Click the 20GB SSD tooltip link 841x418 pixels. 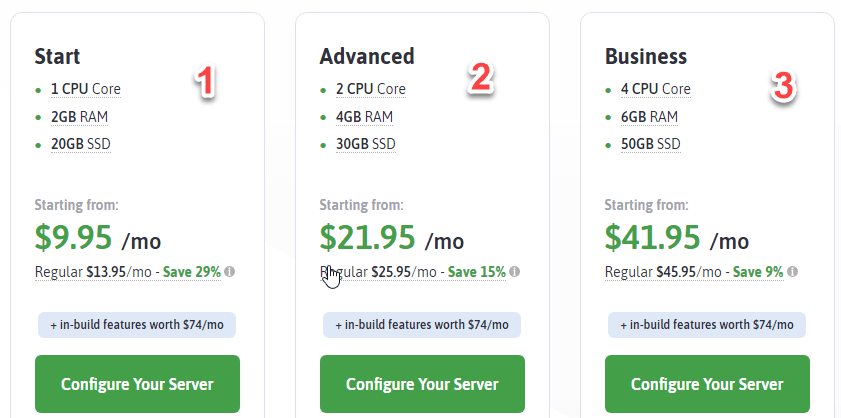pos(81,144)
